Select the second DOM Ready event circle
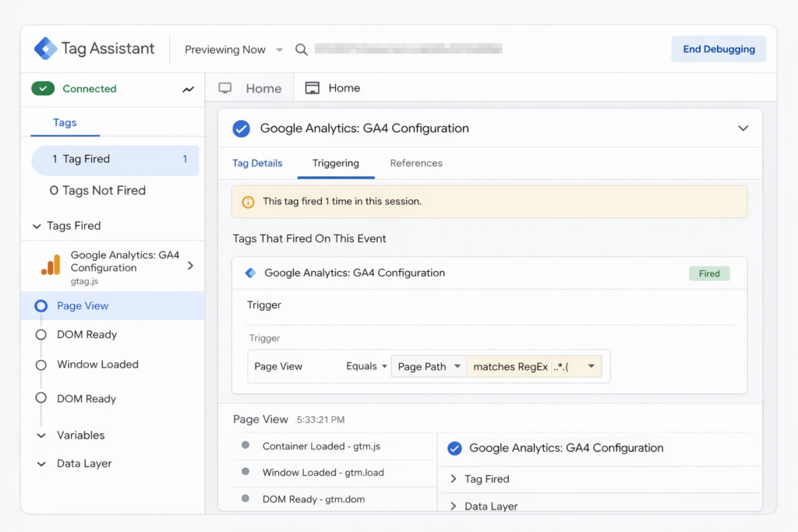 click(41, 398)
